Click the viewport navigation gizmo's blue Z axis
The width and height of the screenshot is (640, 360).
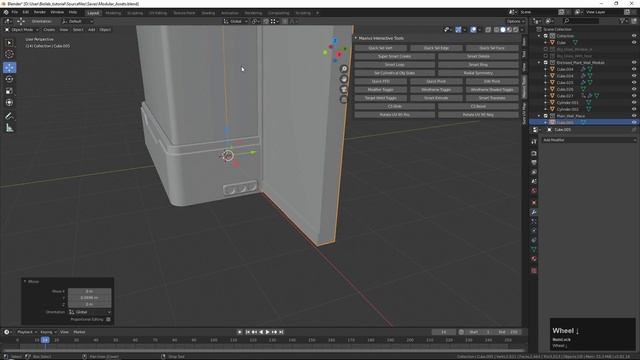pyautogui.click(x=335, y=40)
